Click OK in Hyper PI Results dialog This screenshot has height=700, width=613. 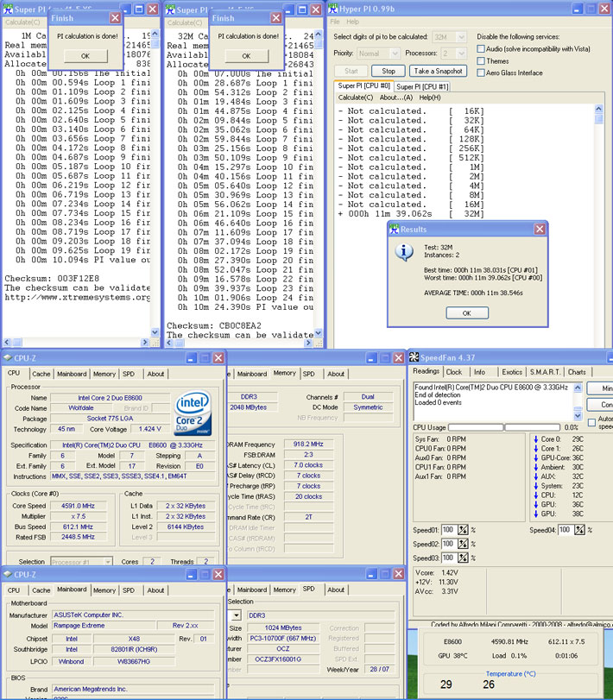point(467,313)
